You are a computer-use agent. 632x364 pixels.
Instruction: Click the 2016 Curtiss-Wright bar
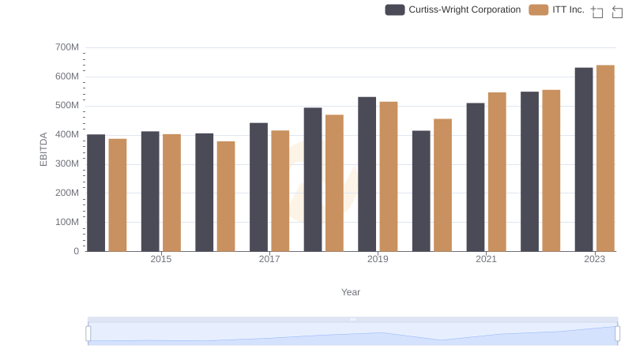(x=205, y=193)
